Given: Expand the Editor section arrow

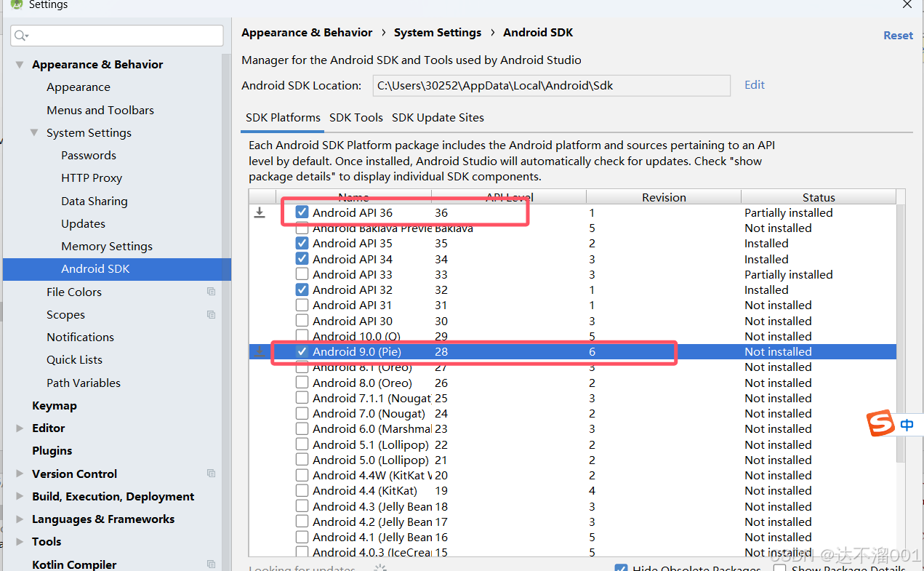Looking at the screenshot, I should 20,428.
